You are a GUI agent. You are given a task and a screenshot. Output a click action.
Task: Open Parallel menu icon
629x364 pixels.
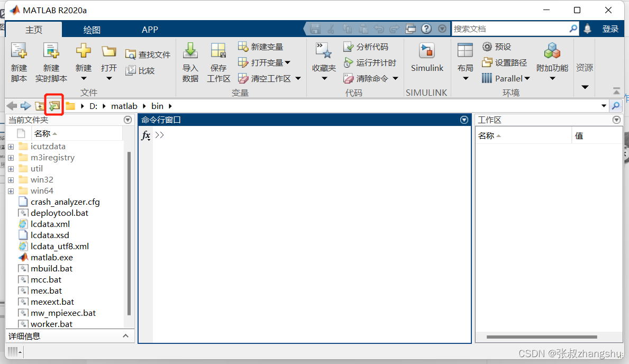[487, 78]
